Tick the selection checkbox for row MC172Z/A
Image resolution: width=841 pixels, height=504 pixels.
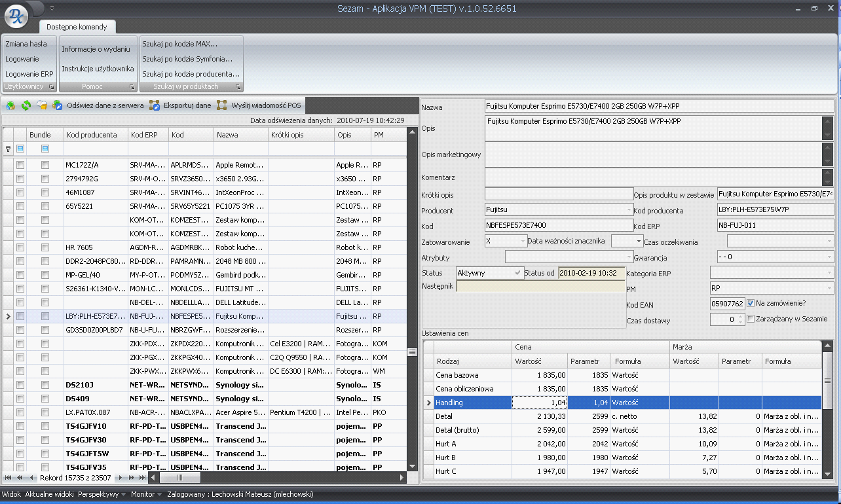(20, 165)
